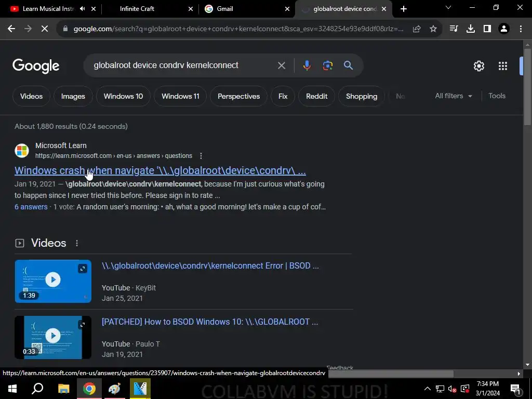This screenshot has height=399, width=532.
Task: Open the muted volume icon in the system tray
Action: pos(453,389)
